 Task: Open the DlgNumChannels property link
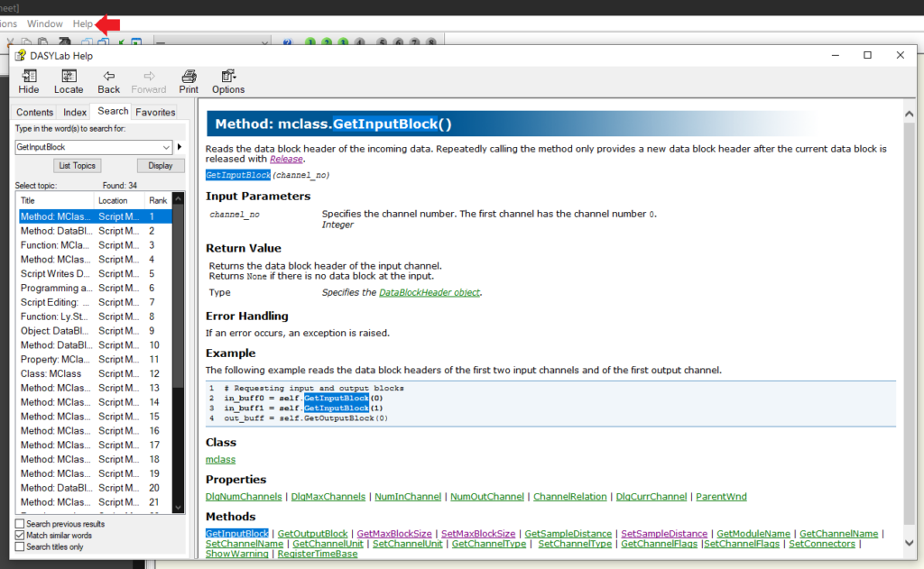[x=244, y=497]
